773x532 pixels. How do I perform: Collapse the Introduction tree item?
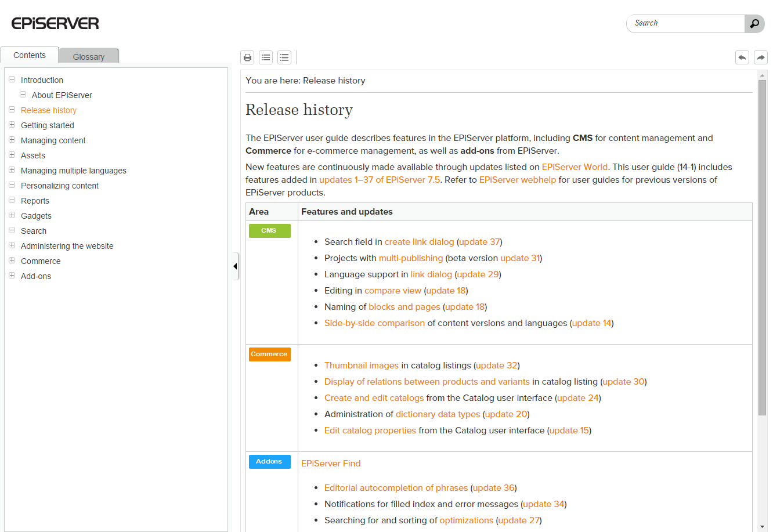[x=12, y=79]
